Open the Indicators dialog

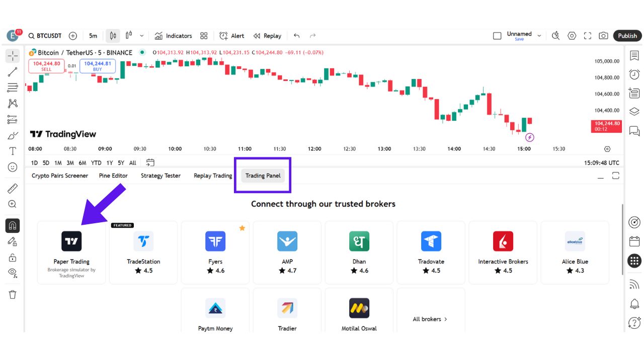(x=173, y=36)
